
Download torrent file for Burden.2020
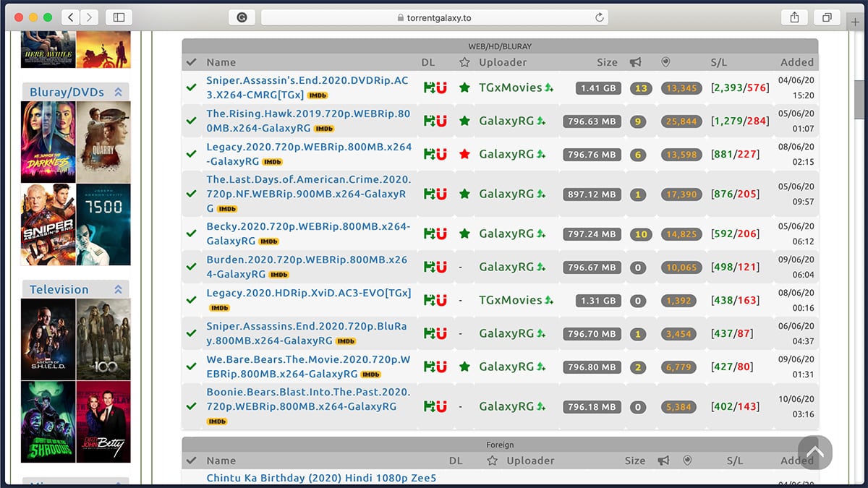point(429,267)
